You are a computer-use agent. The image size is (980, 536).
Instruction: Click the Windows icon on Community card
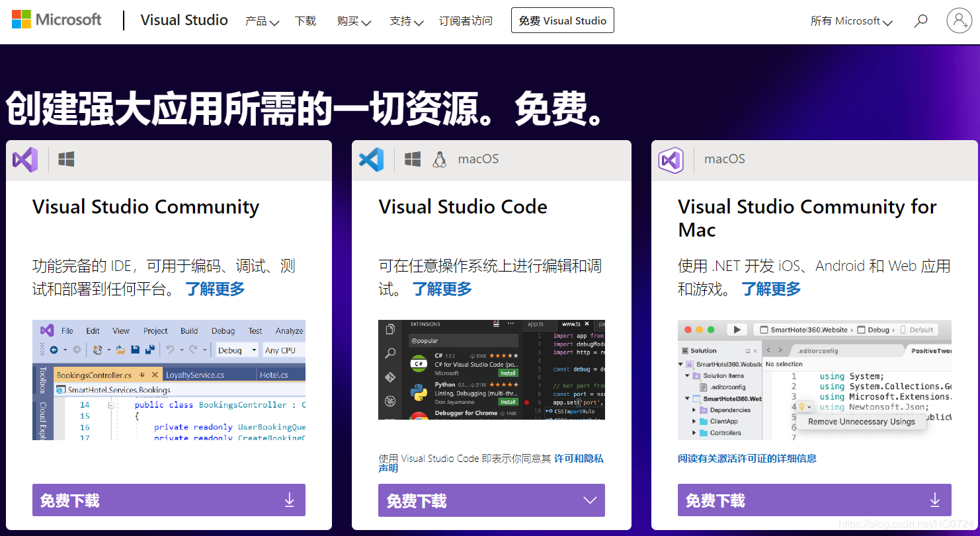[66, 159]
